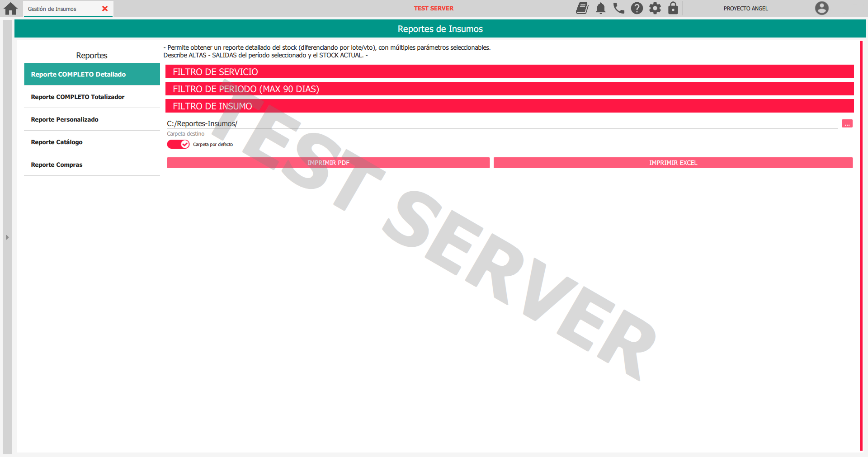Toggle the Carpeta por defecto switch
This screenshot has width=868, height=457.
[x=178, y=144]
